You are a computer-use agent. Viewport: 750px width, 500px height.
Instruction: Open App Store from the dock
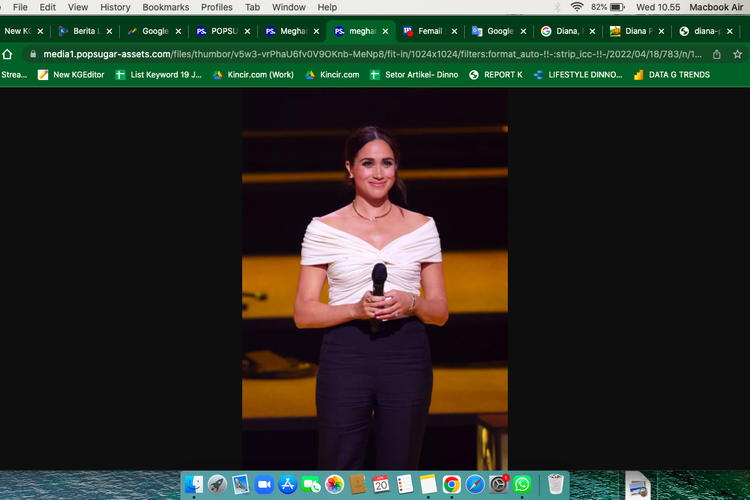(288, 484)
